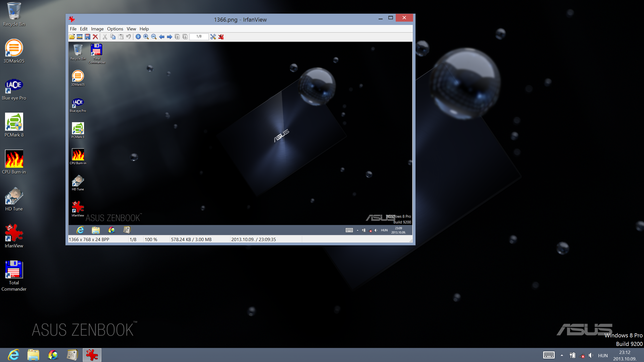Click the Undo arrow icon

click(128, 37)
